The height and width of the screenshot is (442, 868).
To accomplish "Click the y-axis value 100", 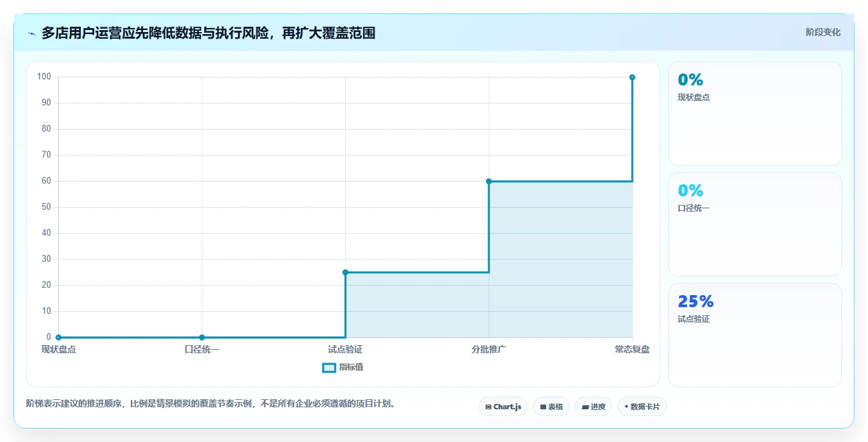I will click(x=44, y=77).
